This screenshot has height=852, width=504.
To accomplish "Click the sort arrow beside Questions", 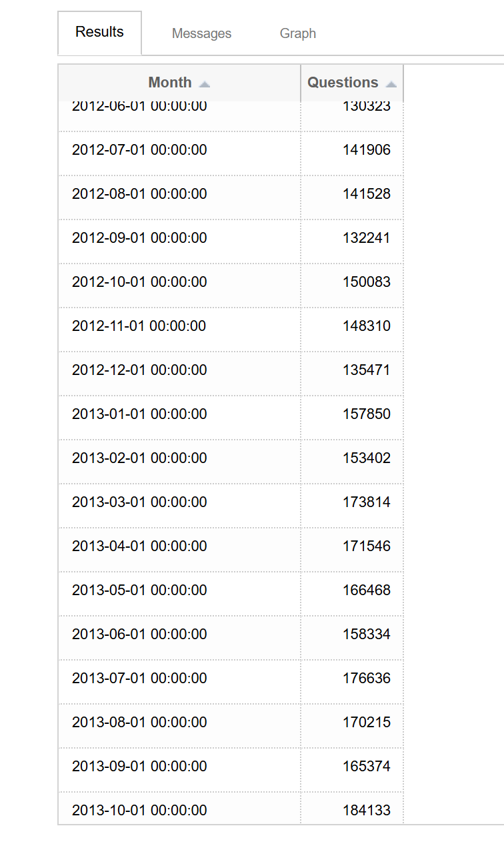I will [391, 84].
